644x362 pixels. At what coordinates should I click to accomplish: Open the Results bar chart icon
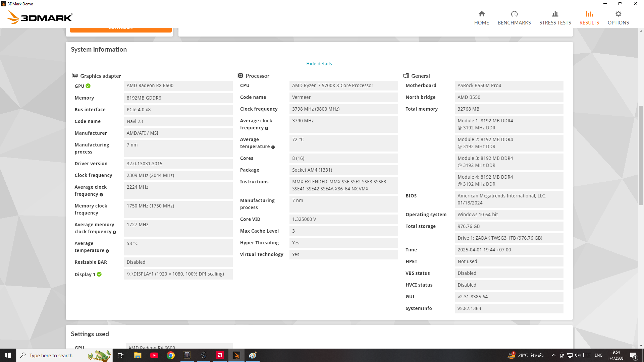589,14
